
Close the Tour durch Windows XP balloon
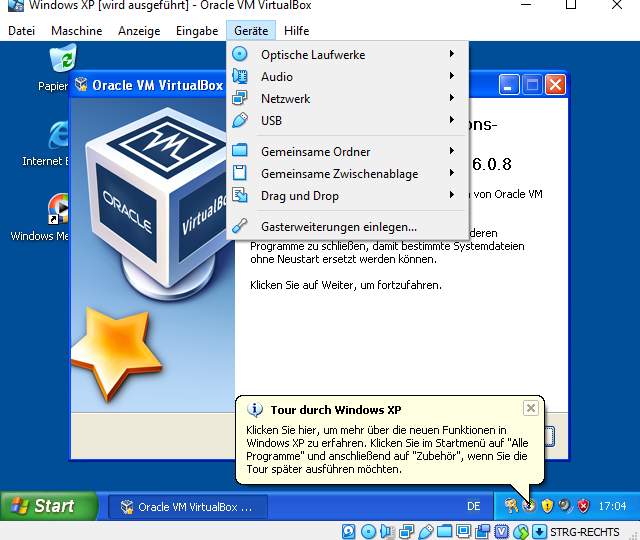pyautogui.click(x=531, y=408)
